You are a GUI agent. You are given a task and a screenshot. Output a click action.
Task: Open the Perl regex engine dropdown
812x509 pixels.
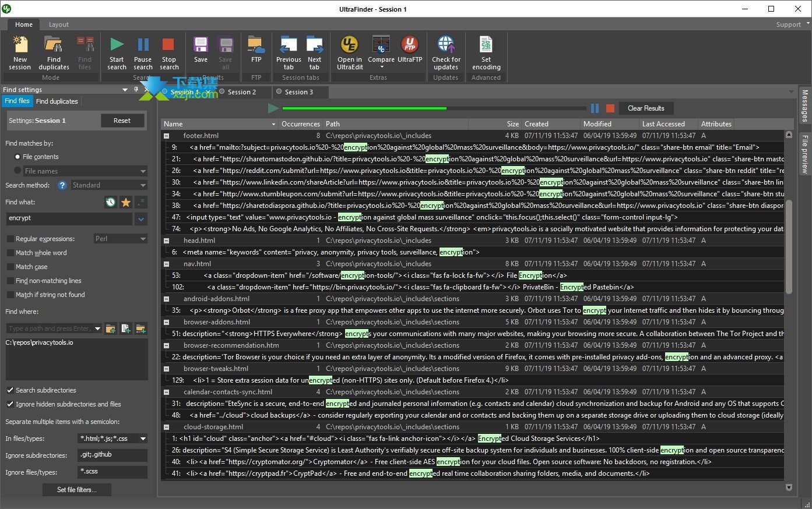[121, 239]
